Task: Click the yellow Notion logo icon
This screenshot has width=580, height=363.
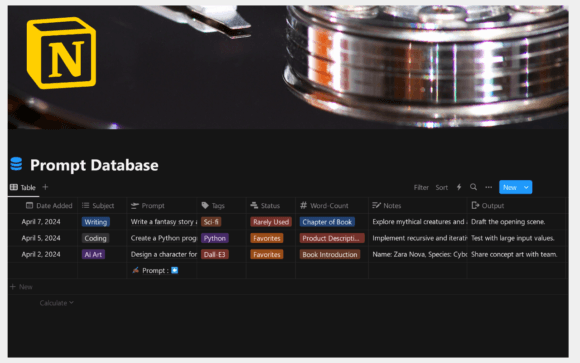Action: [61, 53]
